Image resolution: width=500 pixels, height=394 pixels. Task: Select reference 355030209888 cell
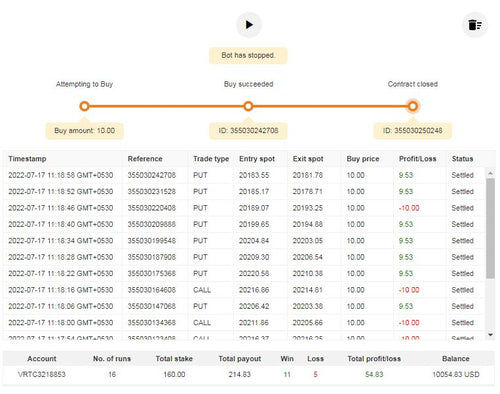[152, 224]
